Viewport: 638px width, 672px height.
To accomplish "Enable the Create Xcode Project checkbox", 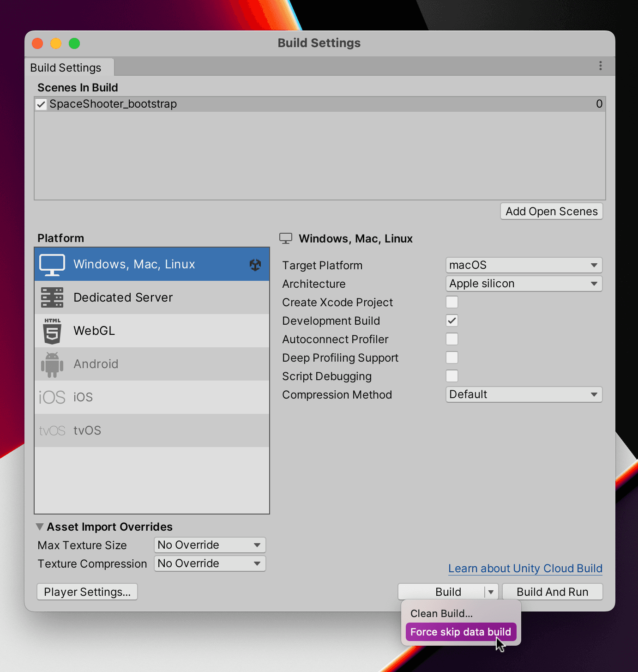I will [452, 302].
